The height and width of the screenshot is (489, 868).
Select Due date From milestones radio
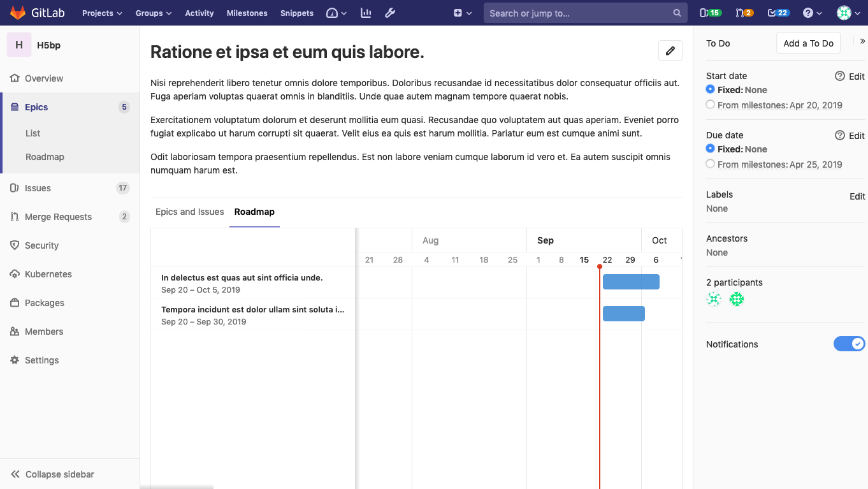point(711,164)
